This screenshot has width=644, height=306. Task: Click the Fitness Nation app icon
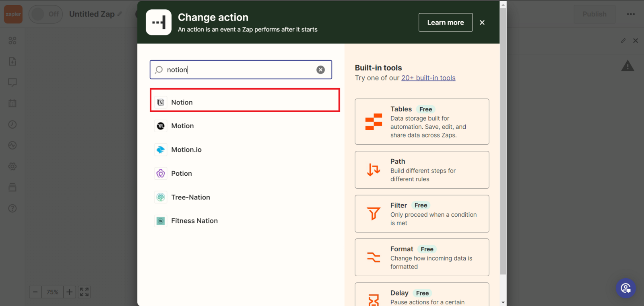click(161, 221)
